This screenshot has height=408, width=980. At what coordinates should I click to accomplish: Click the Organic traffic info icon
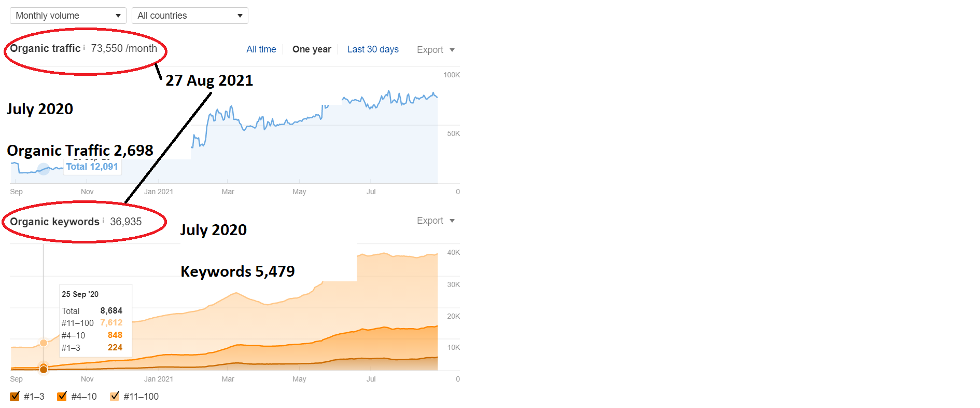[84, 47]
